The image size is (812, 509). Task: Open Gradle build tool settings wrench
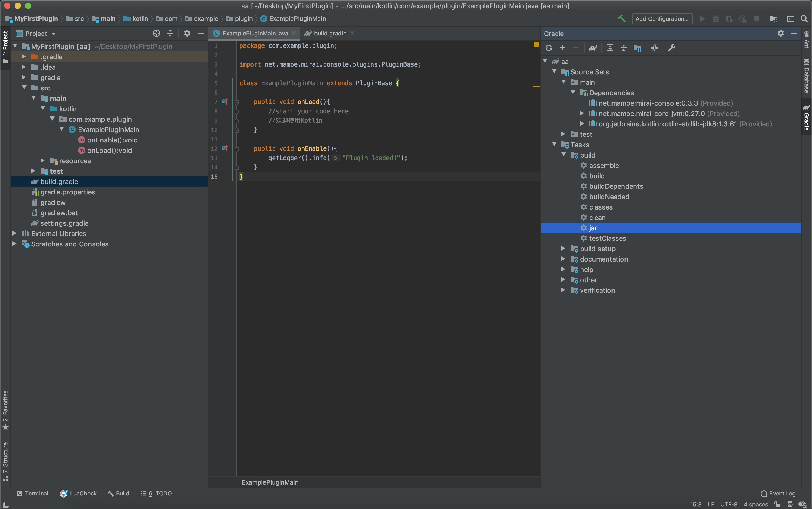point(672,48)
